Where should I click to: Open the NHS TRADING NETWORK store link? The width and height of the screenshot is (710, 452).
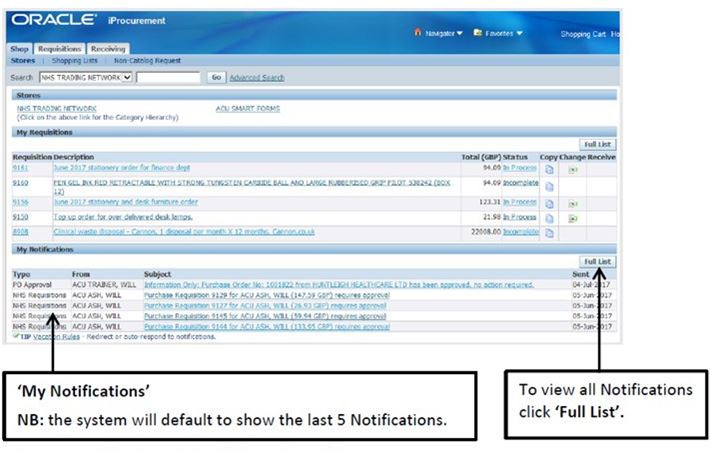point(57,109)
